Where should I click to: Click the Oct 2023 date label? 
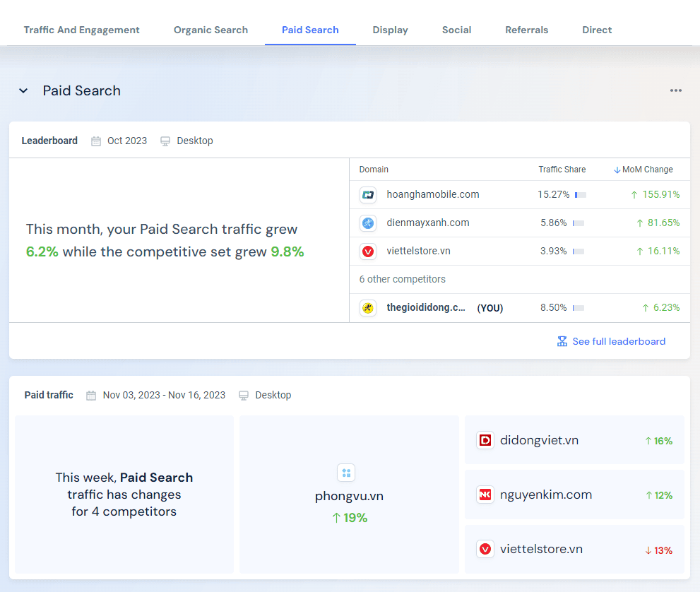point(127,141)
